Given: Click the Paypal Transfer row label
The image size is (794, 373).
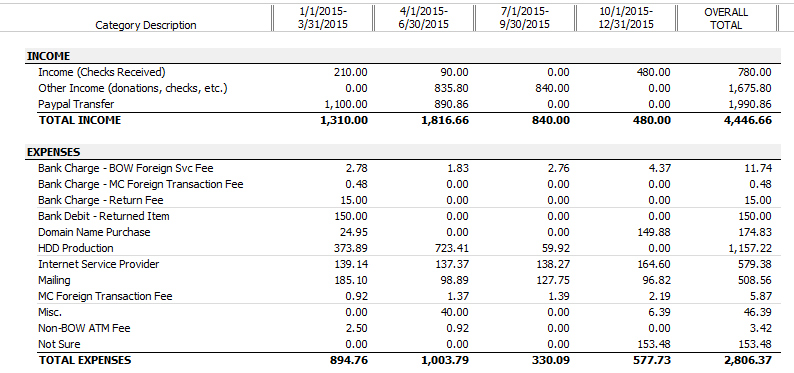Looking at the screenshot, I should (x=76, y=104).
